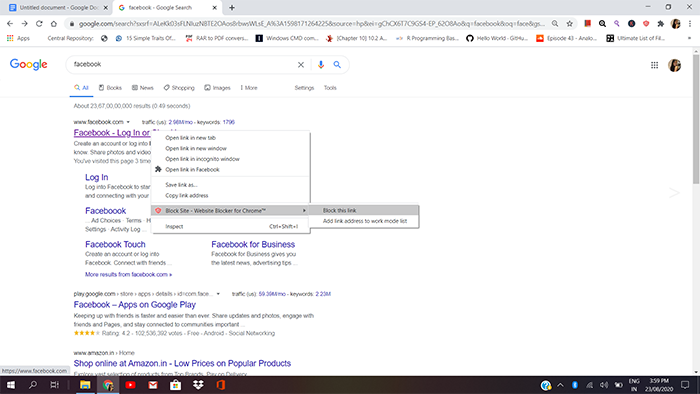Screen dimensions: 700x394
Task: Switch to the Images results tab
Action: coord(217,88)
